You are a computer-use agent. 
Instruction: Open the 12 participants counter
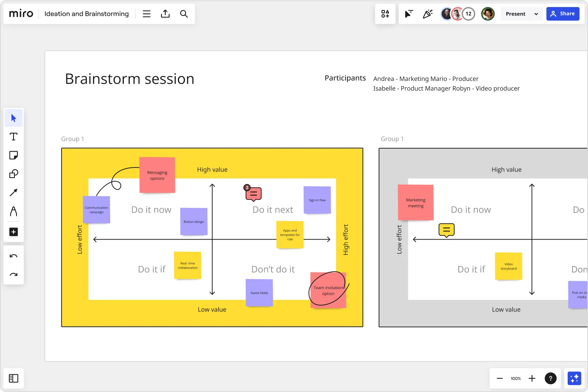(x=468, y=14)
